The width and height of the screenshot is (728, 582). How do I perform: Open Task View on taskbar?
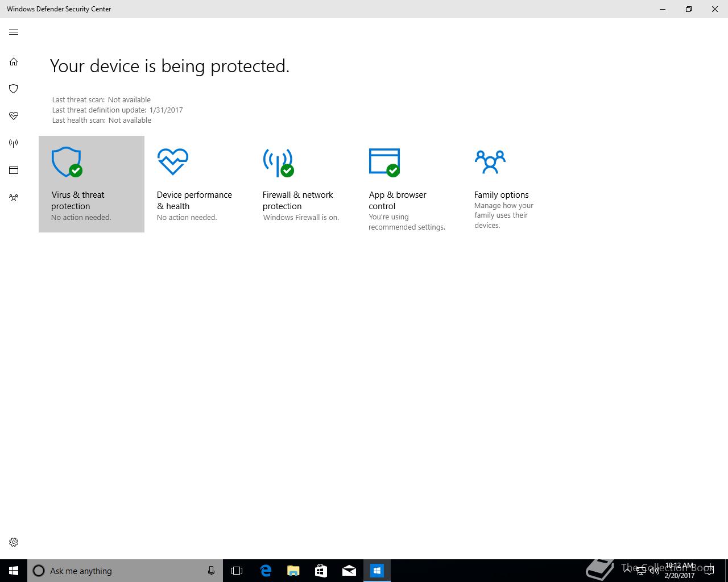[237, 571]
